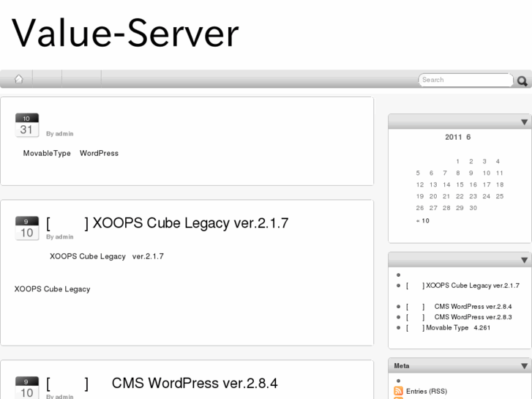Select day 1 in the calendar

(x=457, y=161)
